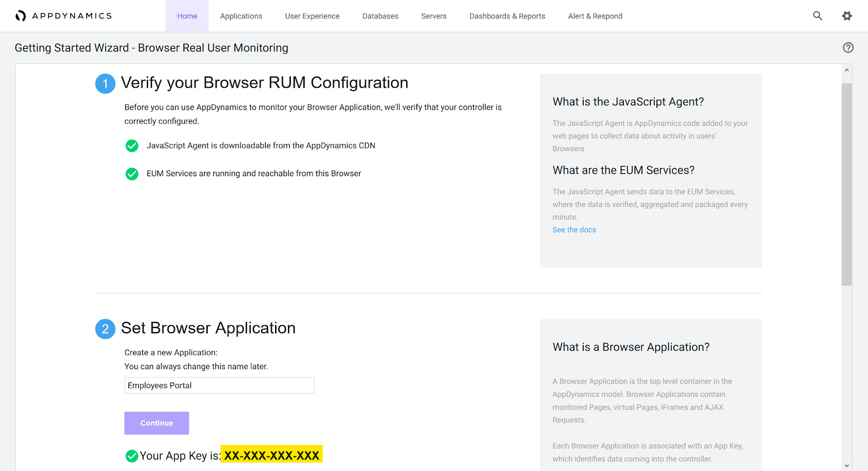Switch to the Servers tab

434,16
